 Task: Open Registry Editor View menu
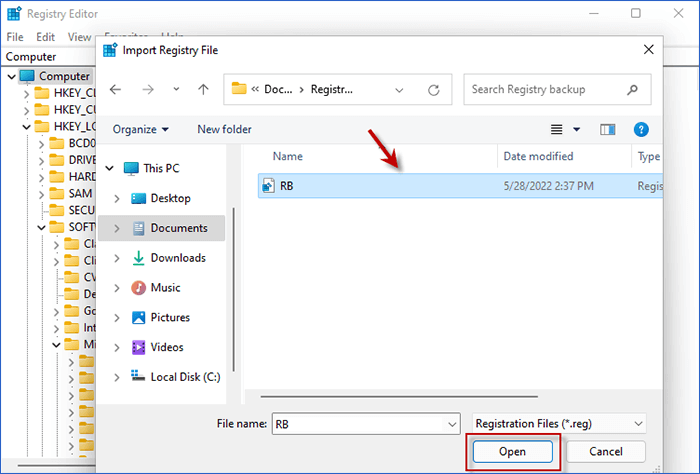[x=79, y=37]
